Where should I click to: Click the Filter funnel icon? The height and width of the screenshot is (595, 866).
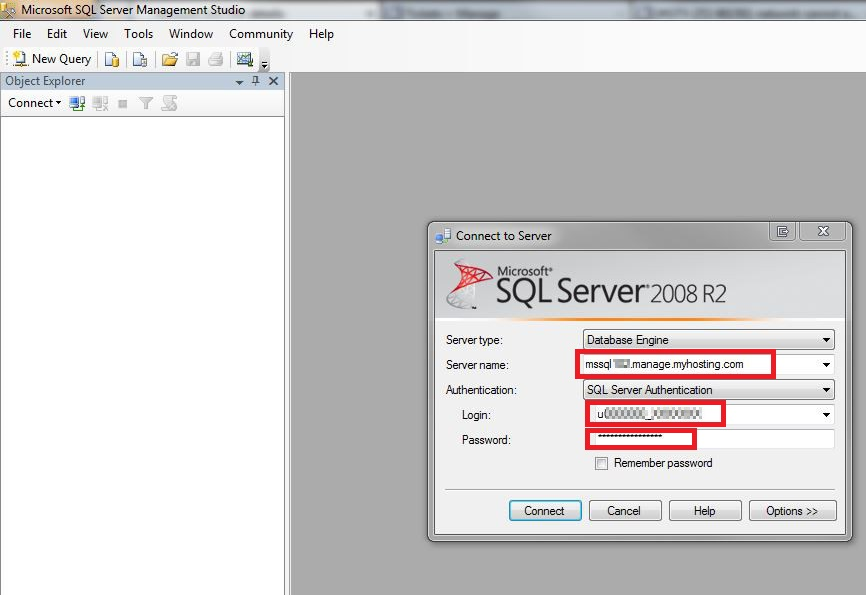pos(146,103)
